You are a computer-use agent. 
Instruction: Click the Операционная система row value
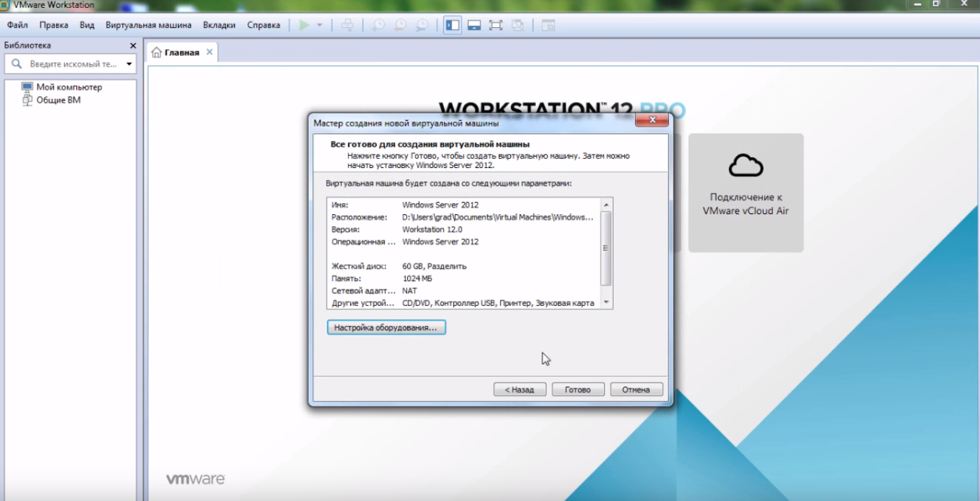(x=441, y=241)
